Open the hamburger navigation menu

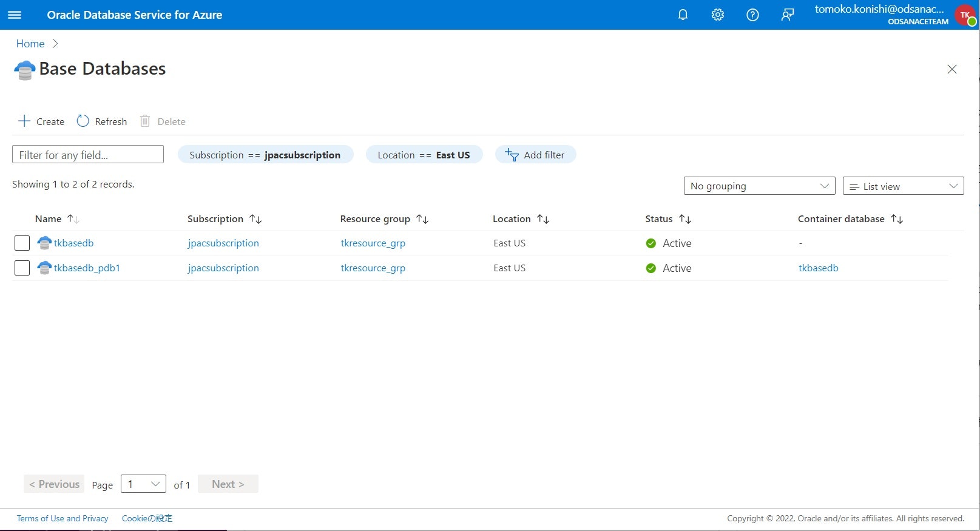pos(15,15)
